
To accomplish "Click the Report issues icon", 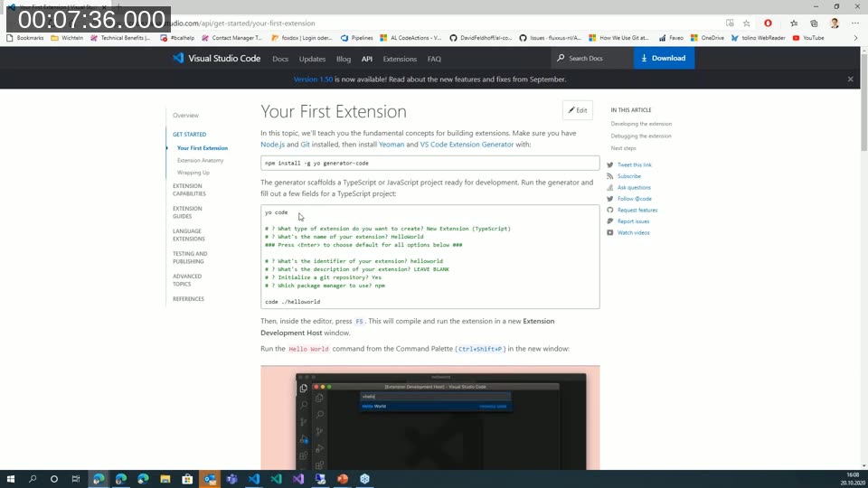I will tap(610, 221).
